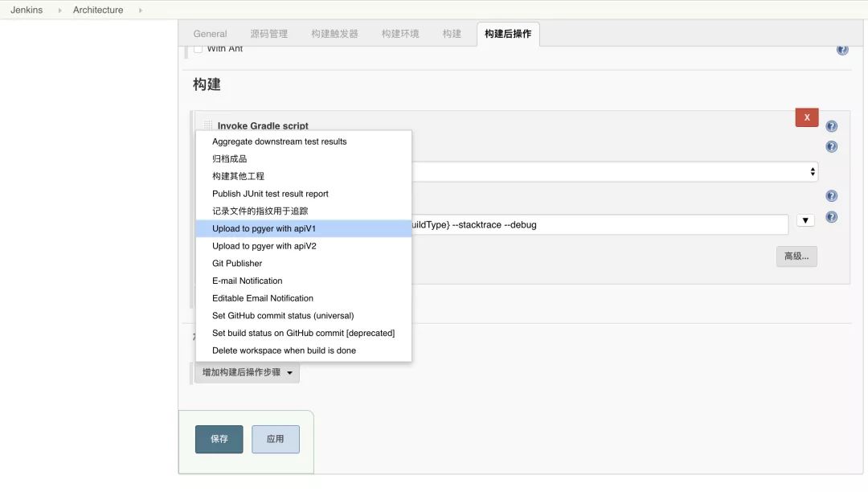Viewport: 868px width, 492px height.
Task: Click the 构建 section heading
Action: click(x=207, y=84)
